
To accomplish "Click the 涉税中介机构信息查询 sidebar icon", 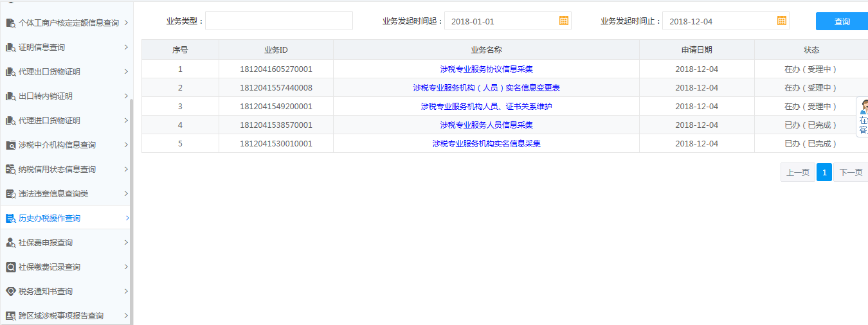I will 10,145.
